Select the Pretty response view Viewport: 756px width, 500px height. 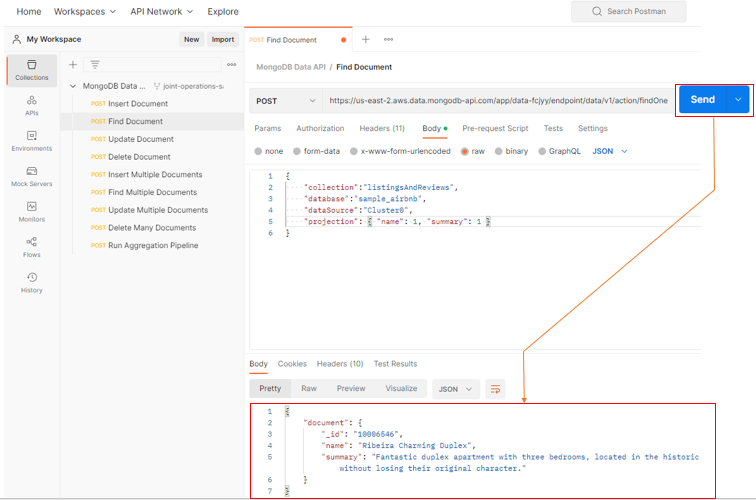pos(270,389)
